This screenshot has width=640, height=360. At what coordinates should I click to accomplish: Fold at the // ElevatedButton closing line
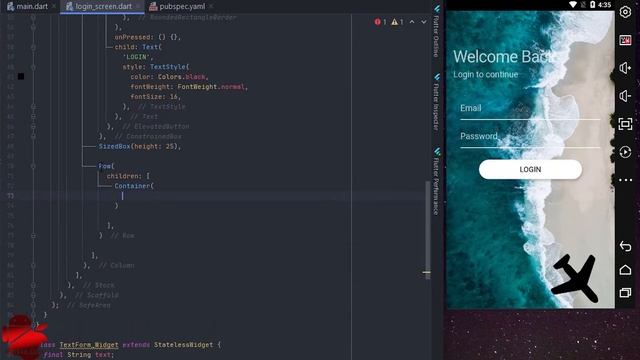click(33, 127)
